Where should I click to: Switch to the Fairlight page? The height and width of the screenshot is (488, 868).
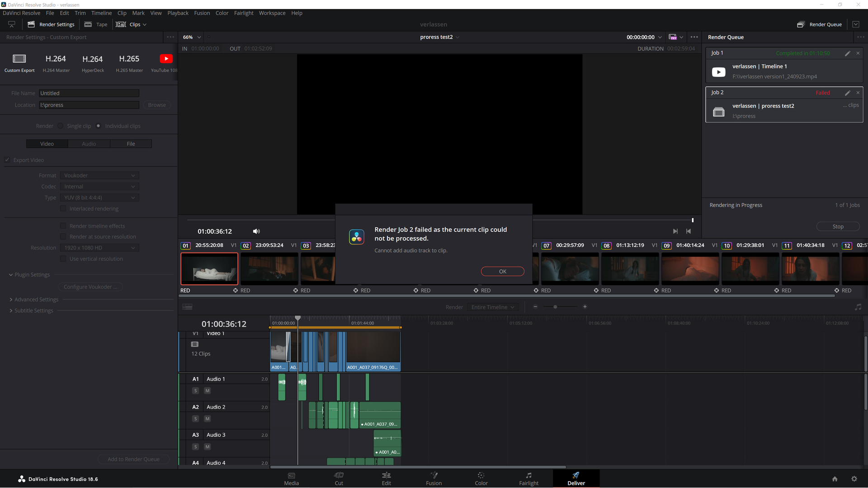(529, 479)
